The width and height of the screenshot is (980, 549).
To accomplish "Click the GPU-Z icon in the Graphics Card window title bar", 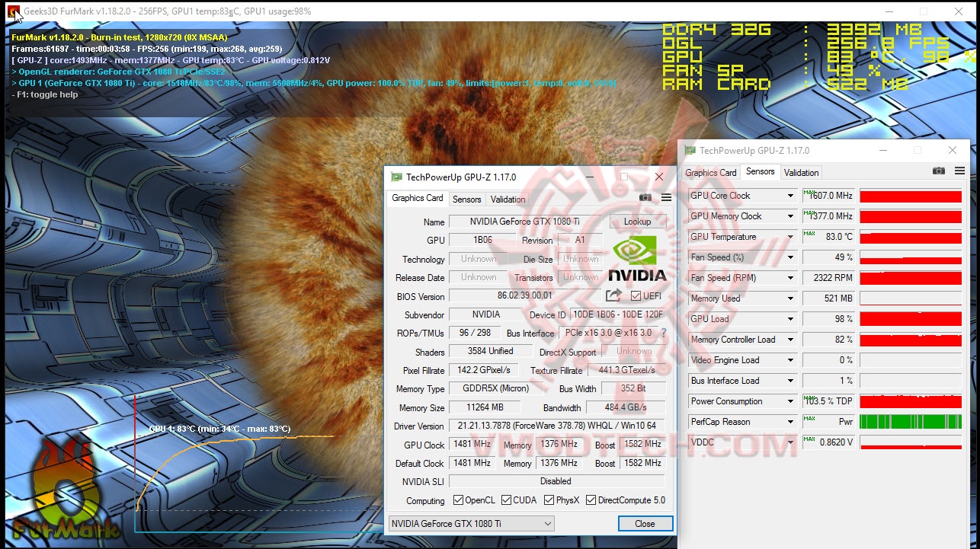I will tap(396, 177).
